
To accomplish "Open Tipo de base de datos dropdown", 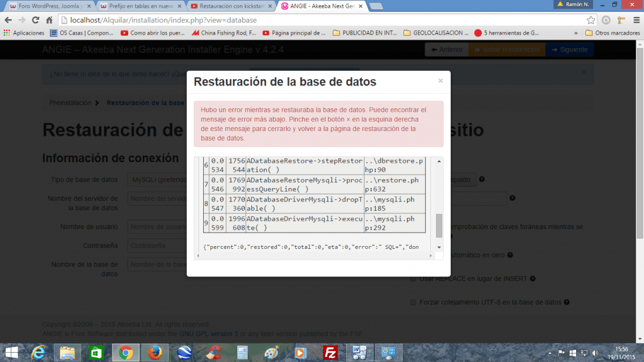I will point(157,180).
